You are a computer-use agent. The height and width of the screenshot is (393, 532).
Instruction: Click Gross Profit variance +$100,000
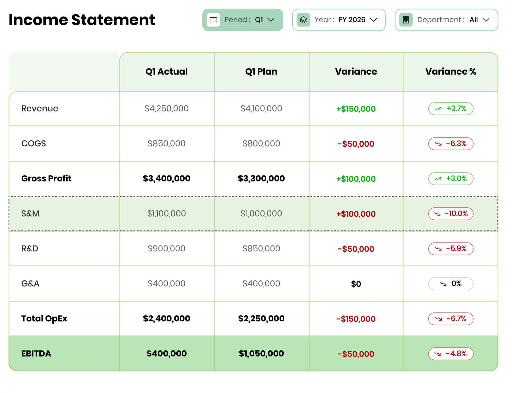356,179
